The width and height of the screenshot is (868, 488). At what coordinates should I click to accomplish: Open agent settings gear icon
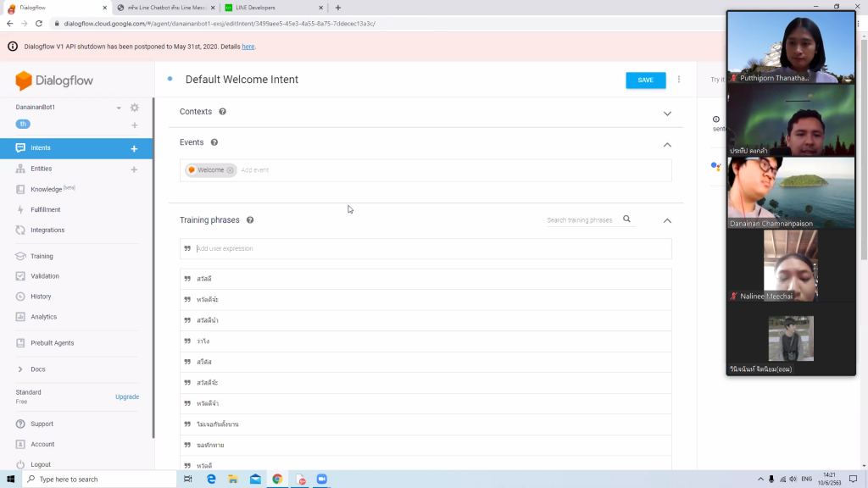click(134, 108)
